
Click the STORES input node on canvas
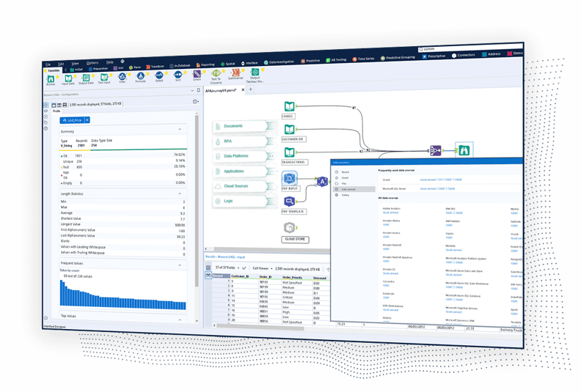point(289,106)
